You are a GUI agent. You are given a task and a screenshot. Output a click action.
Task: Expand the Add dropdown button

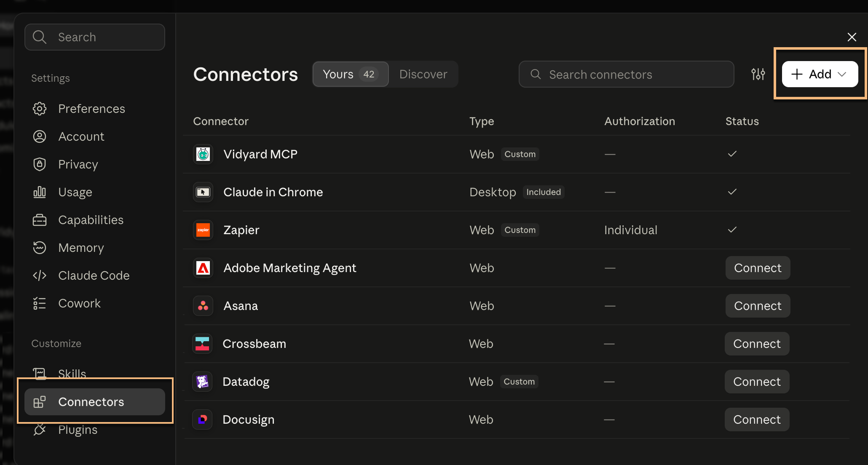coord(820,74)
